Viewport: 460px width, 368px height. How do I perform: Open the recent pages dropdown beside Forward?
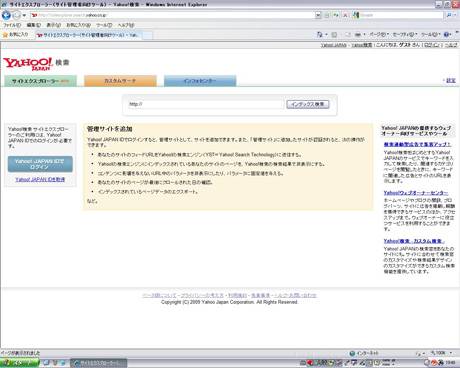[x=24, y=15]
